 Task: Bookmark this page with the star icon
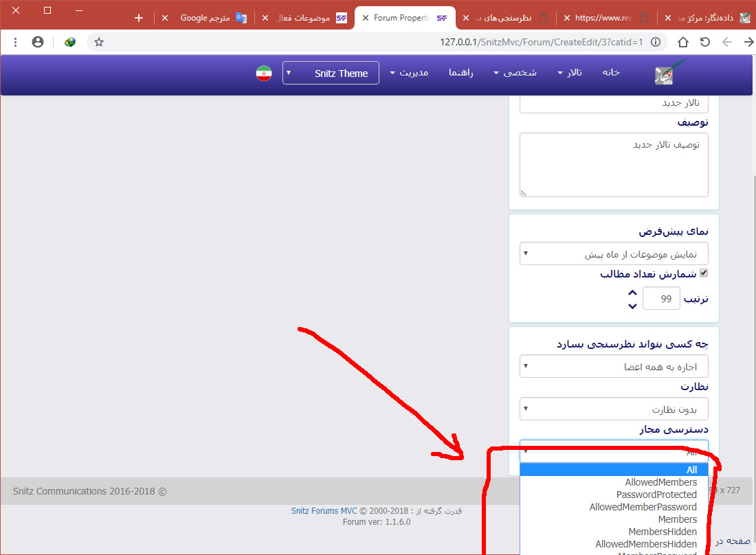point(99,42)
